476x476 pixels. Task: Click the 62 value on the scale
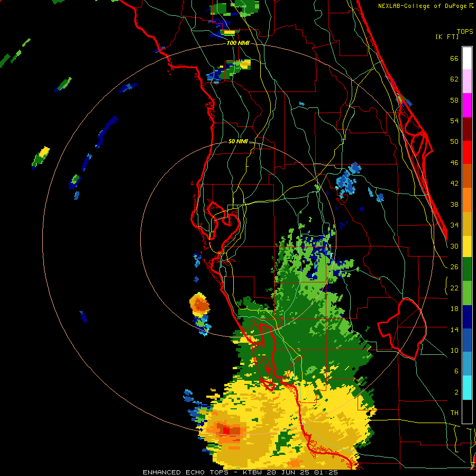coord(454,79)
